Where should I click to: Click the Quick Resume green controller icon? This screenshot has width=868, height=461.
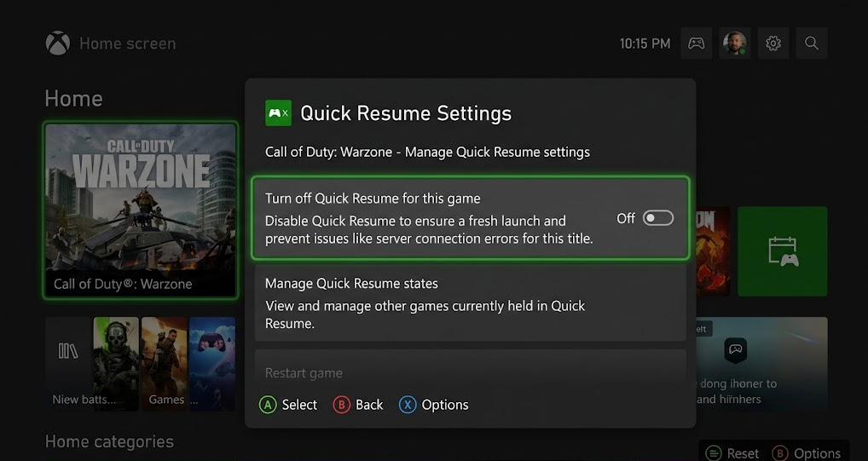click(x=279, y=112)
